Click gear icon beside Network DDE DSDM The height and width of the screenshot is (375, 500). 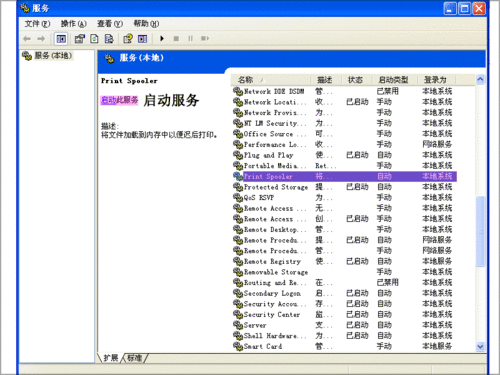(x=238, y=91)
